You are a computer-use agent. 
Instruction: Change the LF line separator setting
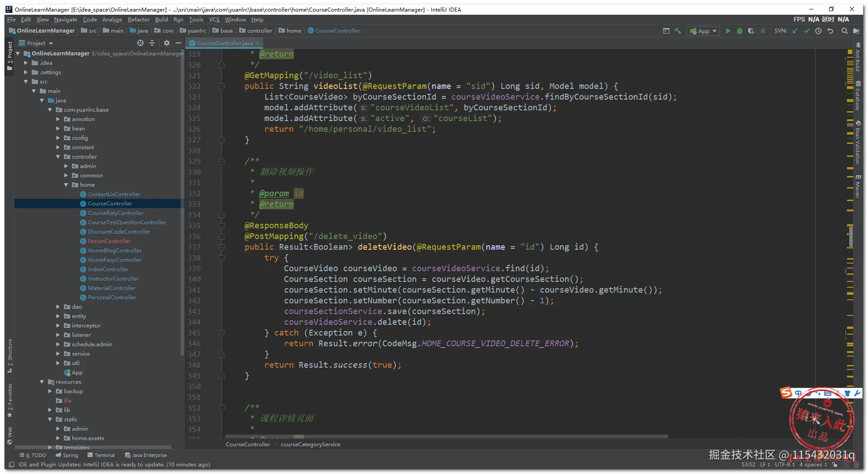765,465
